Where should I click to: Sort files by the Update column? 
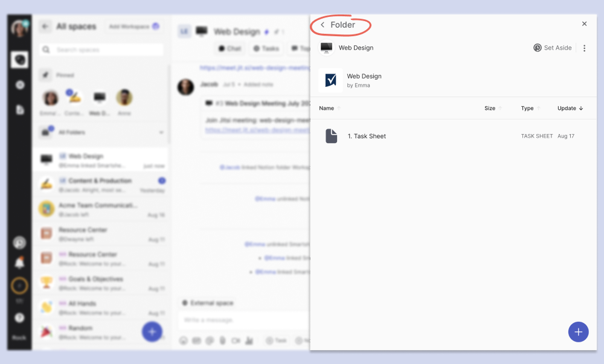(570, 109)
